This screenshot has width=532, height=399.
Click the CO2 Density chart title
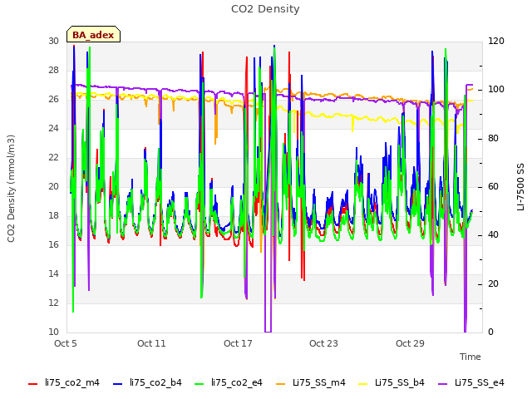coord(265,9)
